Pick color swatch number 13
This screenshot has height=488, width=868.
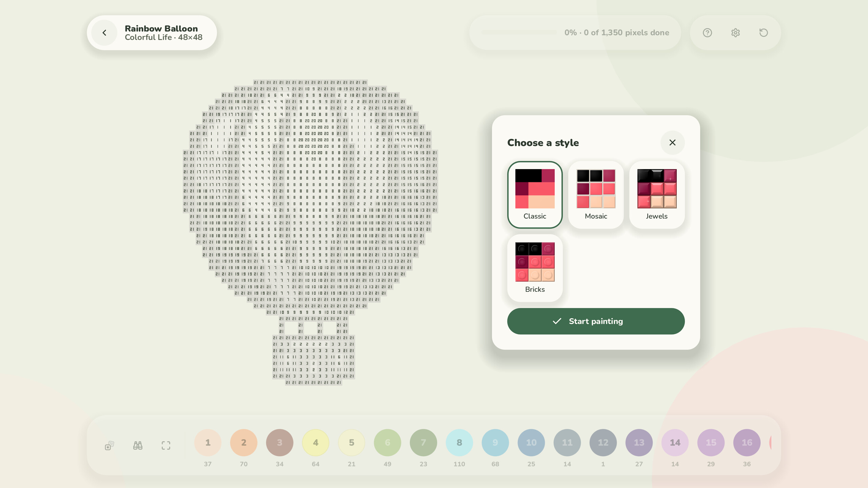tap(639, 443)
